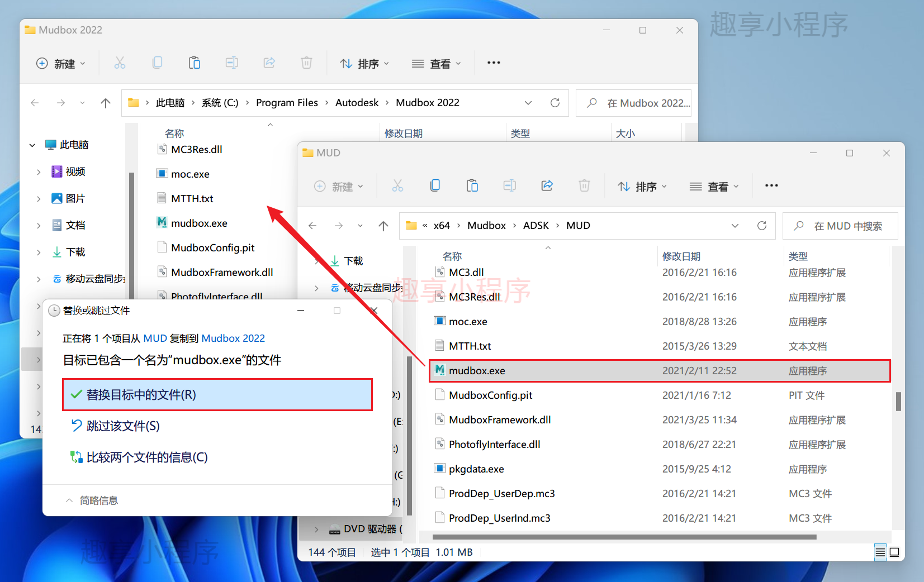Choose 替换目标中的文件(R)
Viewport: 924px width, 582px height.
(217, 395)
